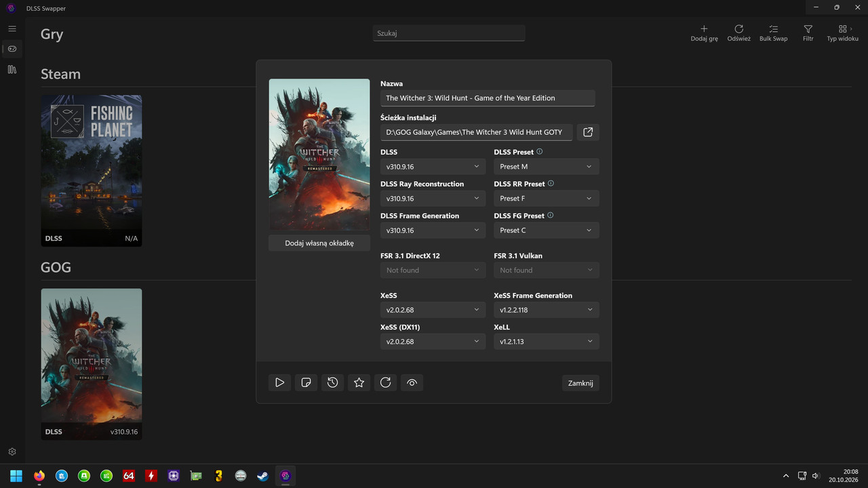
Task: Open the Library icon in sidebar
Action: [12, 69]
